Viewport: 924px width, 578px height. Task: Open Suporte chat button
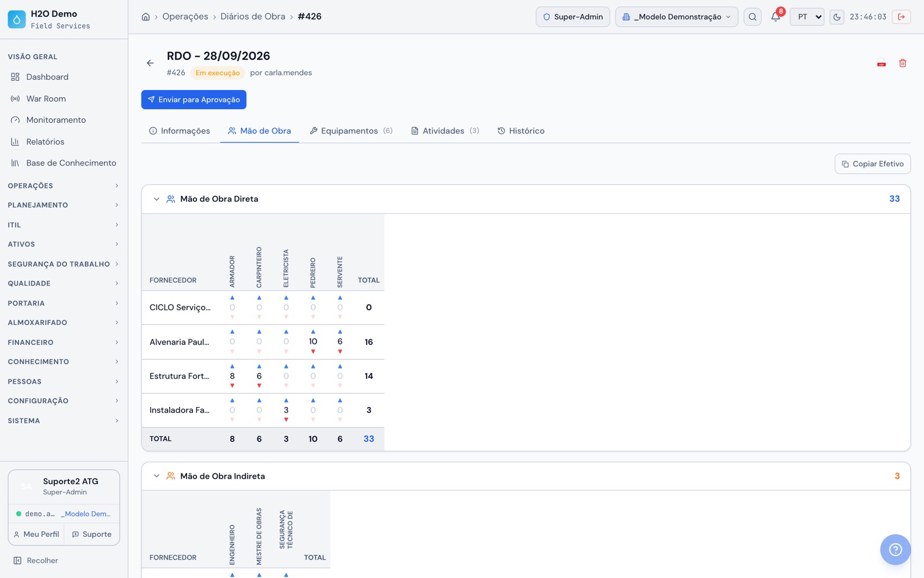click(92, 534)
